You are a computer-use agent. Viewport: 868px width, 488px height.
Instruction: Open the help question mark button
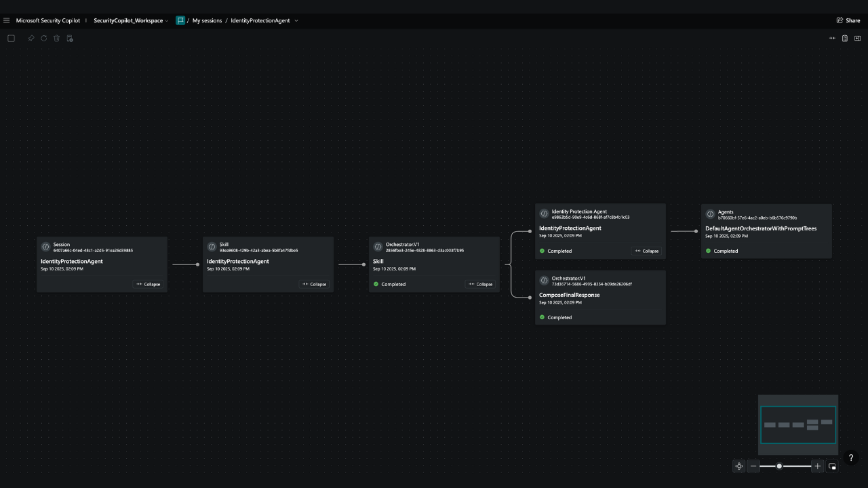click(x=852, y=457)
